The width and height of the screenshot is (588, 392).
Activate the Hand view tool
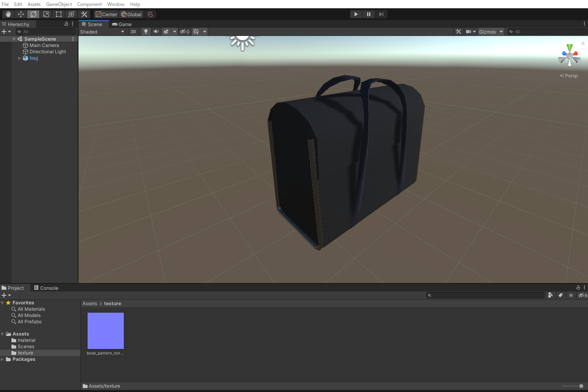tap(8, 14)
